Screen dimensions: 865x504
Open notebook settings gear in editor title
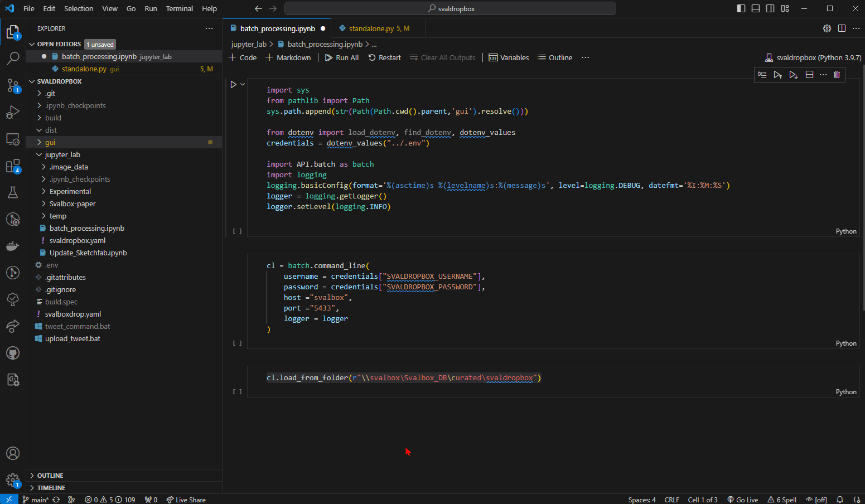[x=827, y=28]
